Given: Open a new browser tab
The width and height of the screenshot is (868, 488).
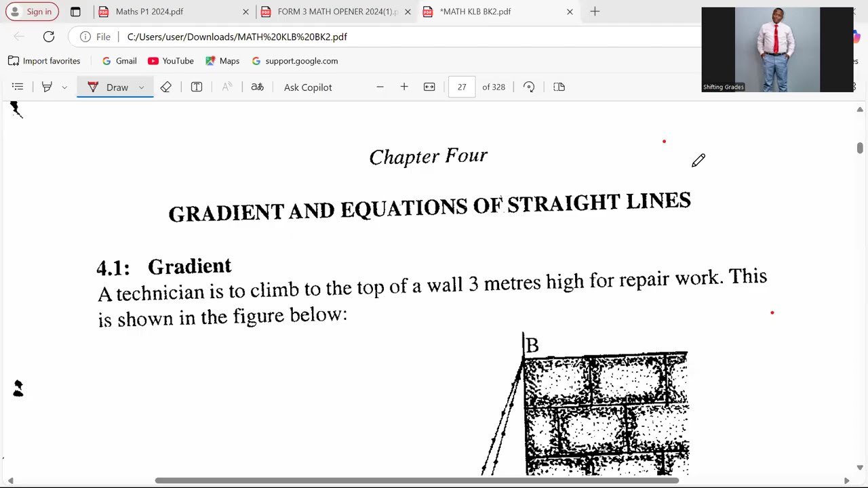Looking at the screenshot, I should click(x=595, y=12).
